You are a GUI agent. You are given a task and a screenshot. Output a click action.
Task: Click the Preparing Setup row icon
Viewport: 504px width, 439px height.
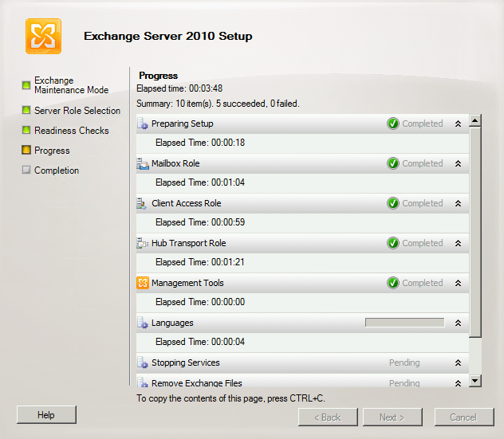(143, 123)
